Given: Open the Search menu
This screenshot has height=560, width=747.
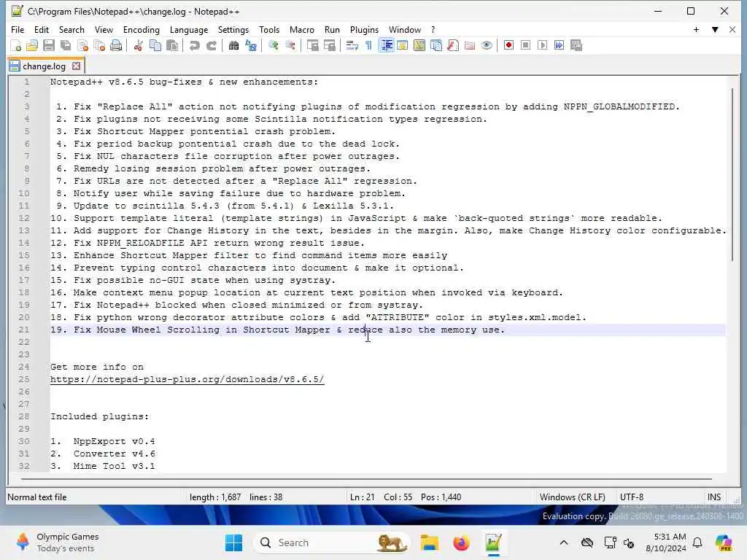Looking at the screenshot, I should [x=71, y=29].
